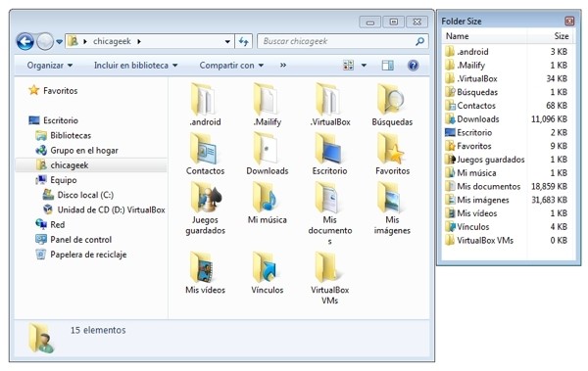The width and height of the screenshot is (588, 371).
Task: Open recent pages dropdown arrow
Action: click(59, 41)
